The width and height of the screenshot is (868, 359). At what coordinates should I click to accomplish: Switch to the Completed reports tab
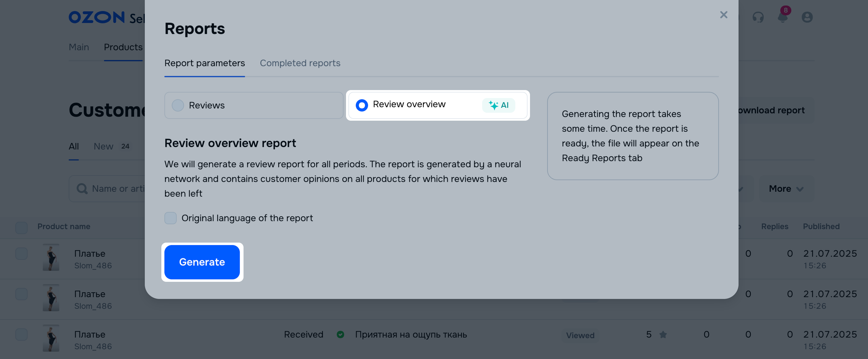(300, 63)
